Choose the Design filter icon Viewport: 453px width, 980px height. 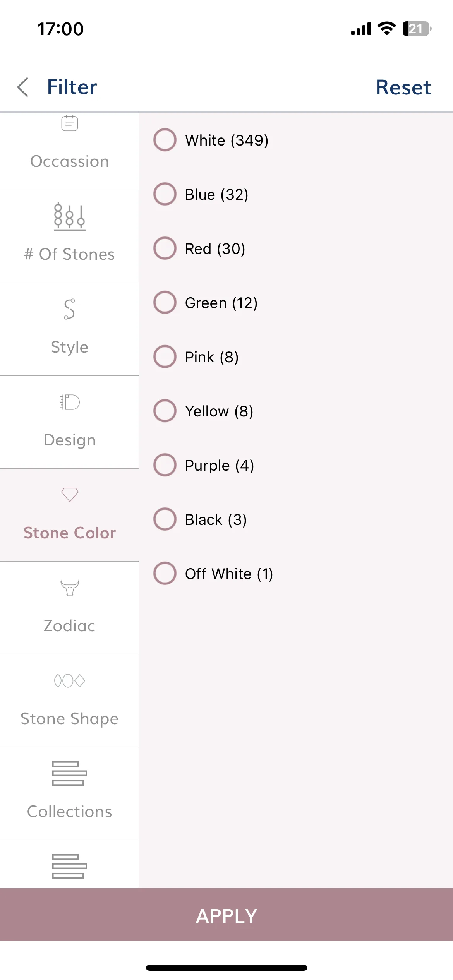tap(70, 402)
